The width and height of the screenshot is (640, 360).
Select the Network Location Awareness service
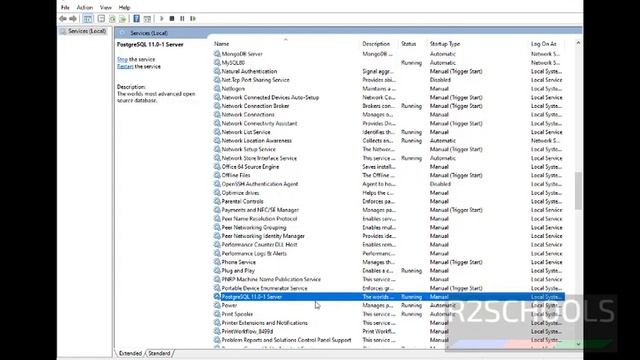click(x=389, y=141)
